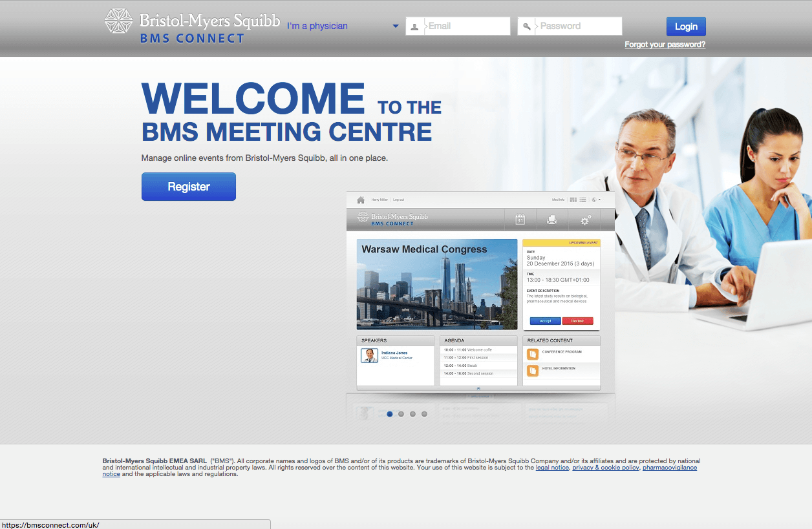Click the "UPCOMING EVENT" yellow banner
This screenshot has width=812, height=529.
pyautogui.click(x=561, y=243)
